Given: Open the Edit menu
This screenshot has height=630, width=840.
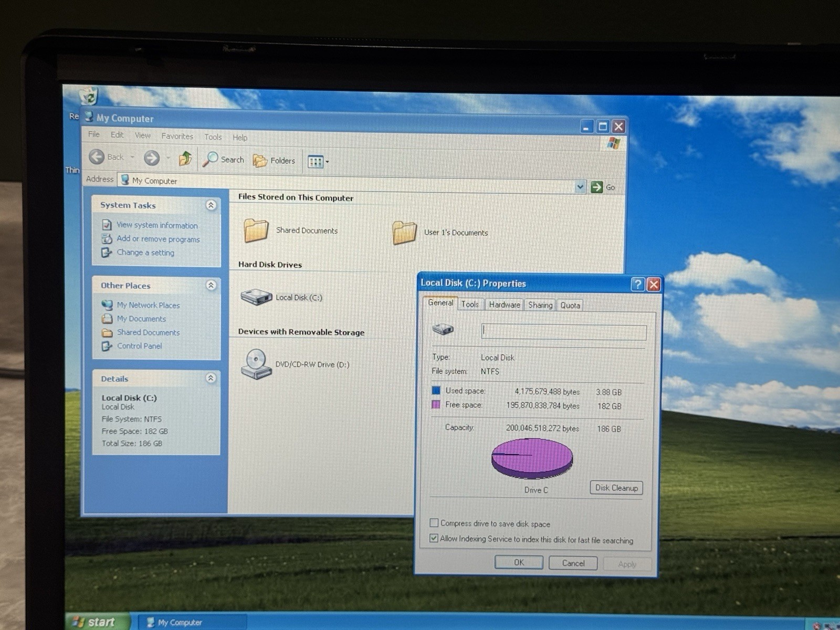Looking at the screenshot, I should pos(117,135).
